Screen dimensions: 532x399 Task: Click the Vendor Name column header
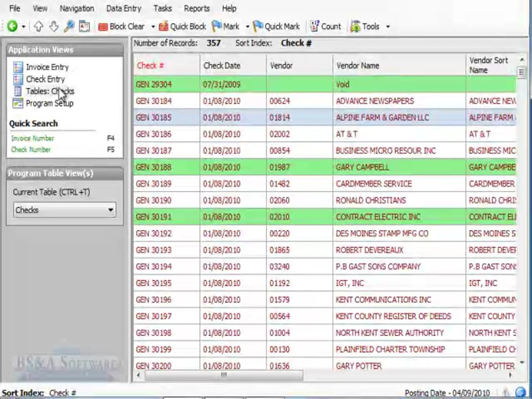click(x=399, y=65)
